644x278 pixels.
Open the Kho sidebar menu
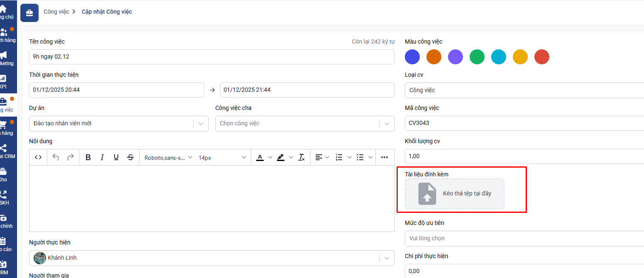(3, 174)
